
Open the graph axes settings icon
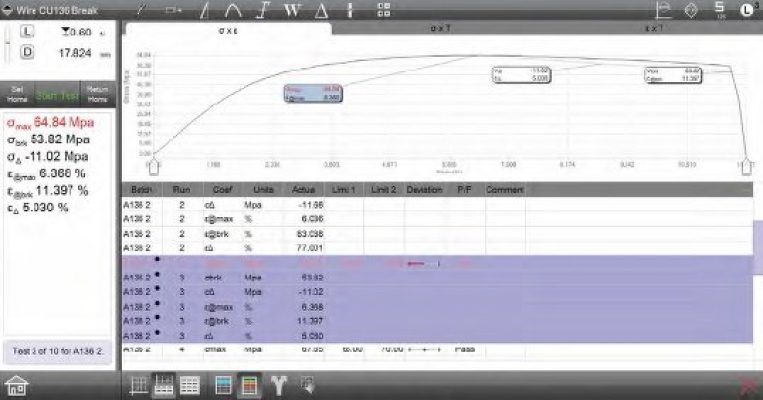click(663, 10)
